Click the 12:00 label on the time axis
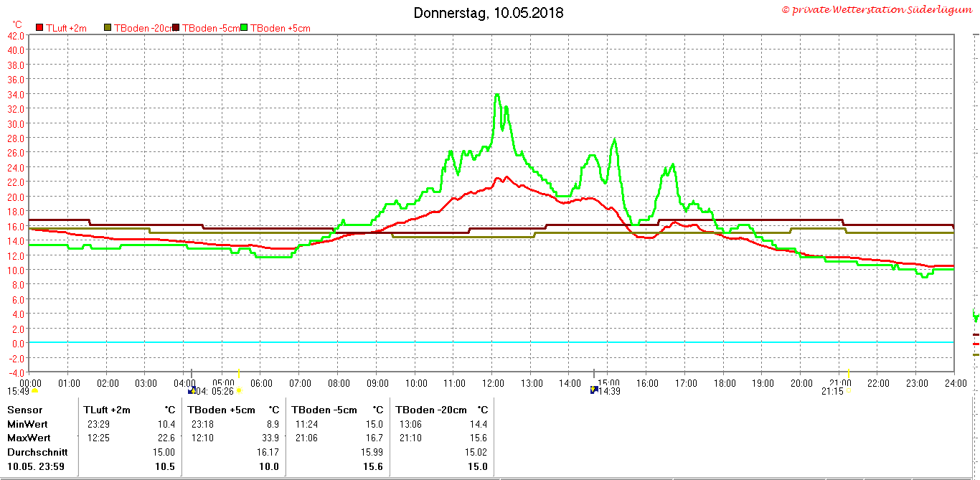 492,383
